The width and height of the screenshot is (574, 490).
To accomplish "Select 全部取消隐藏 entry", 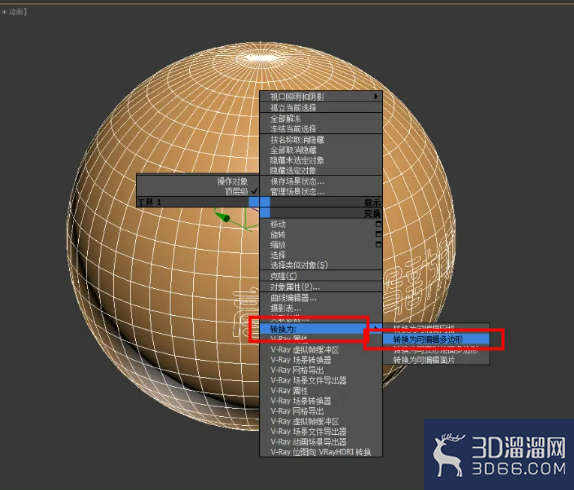I will (321, 150).
